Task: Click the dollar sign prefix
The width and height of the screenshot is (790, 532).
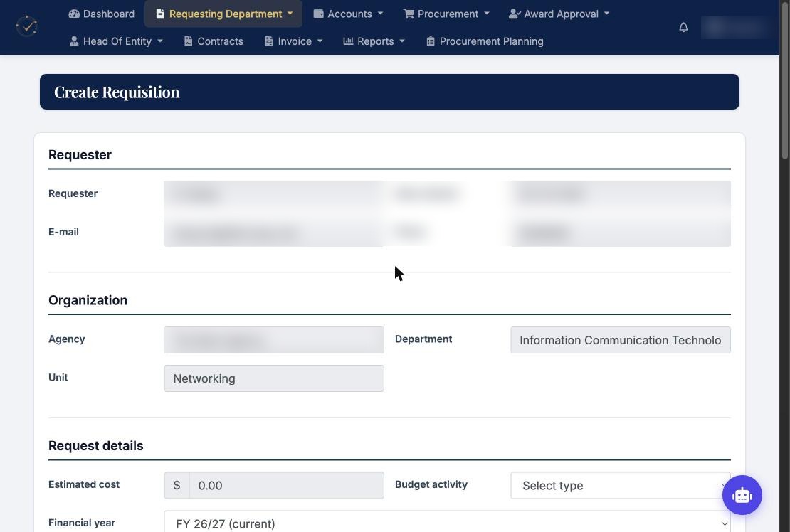Action: [x=177, y=485]
